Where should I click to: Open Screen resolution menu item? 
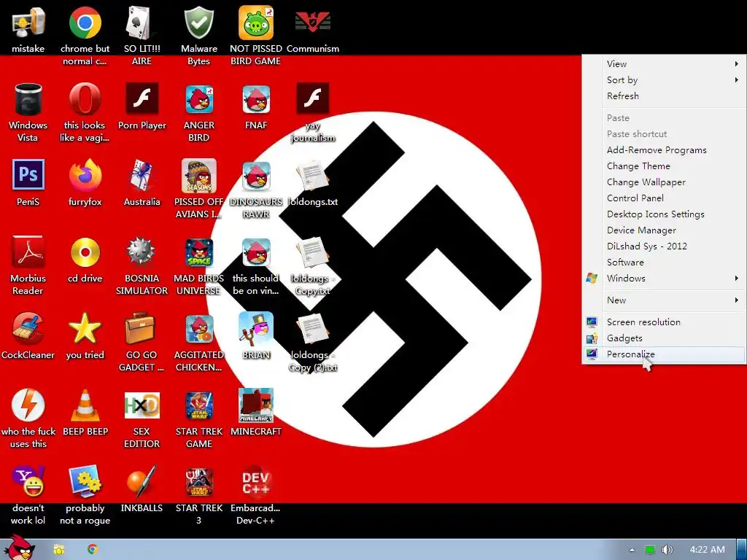click(664, 322)
